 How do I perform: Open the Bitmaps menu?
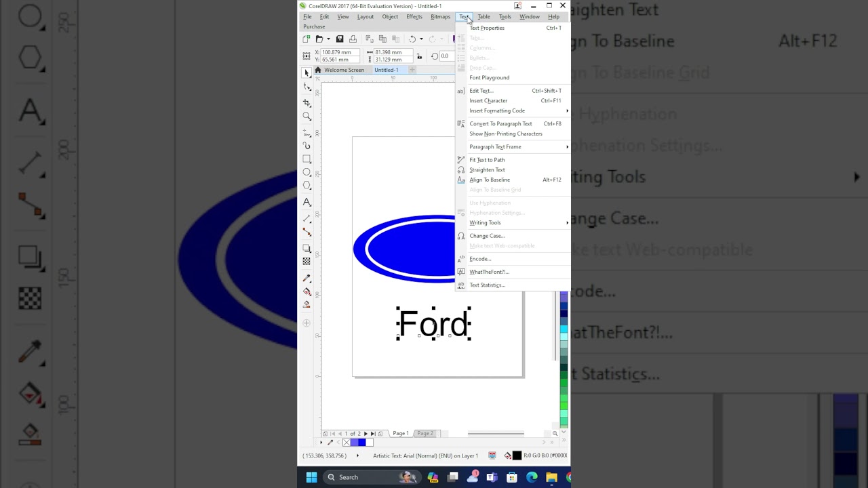[440, 16]
